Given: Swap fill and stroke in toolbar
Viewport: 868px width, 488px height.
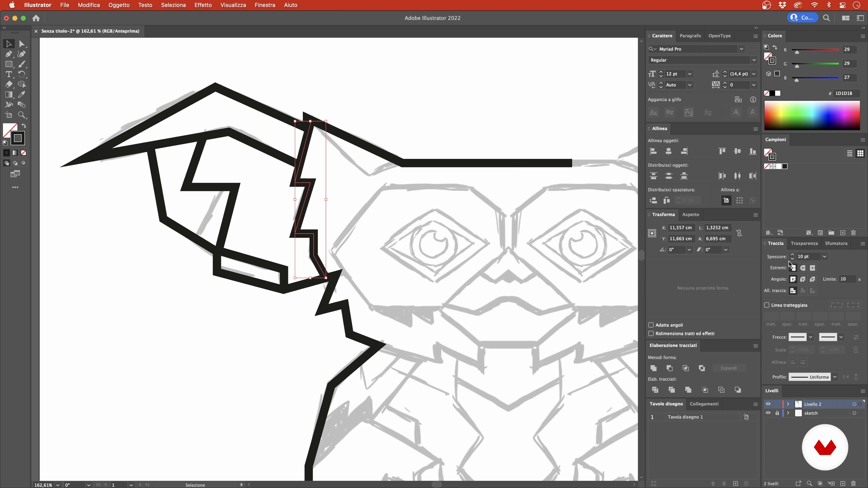Looking at the screenshot, I should [24, 126].
